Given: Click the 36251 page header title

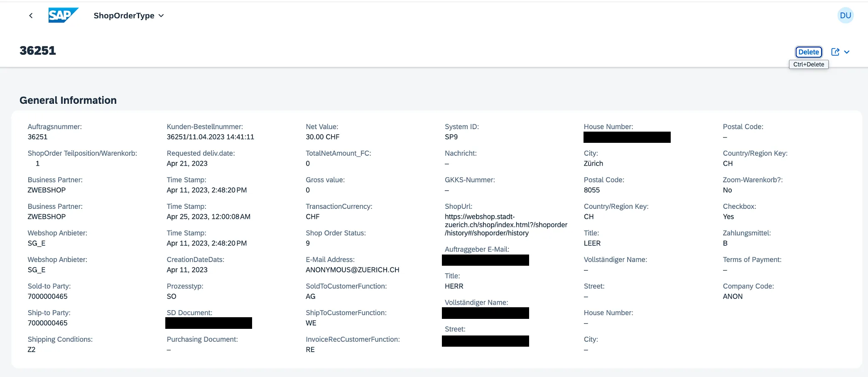Looking at the screenshot, I should [38, 51].
